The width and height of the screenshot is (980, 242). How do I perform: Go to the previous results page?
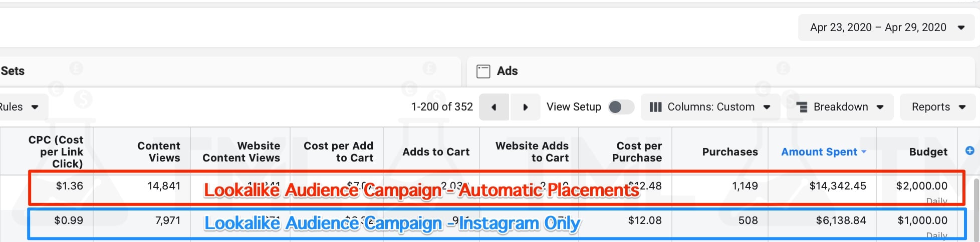(494, 107)
